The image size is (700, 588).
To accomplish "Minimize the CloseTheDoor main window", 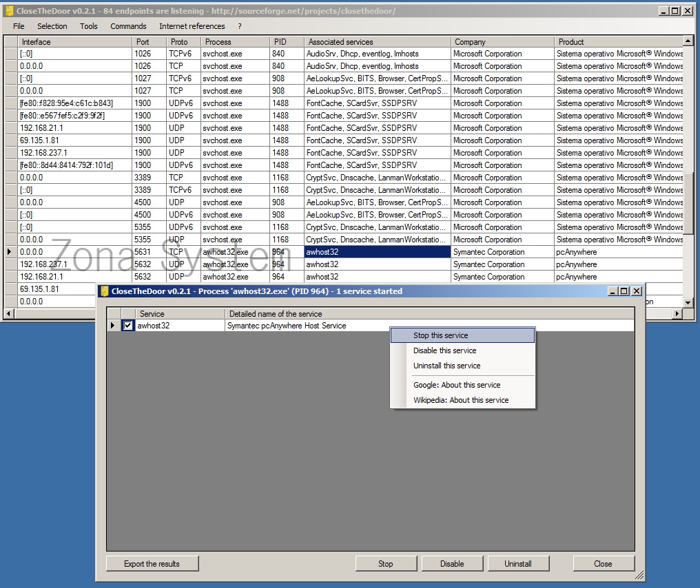I will click(664, 11).
